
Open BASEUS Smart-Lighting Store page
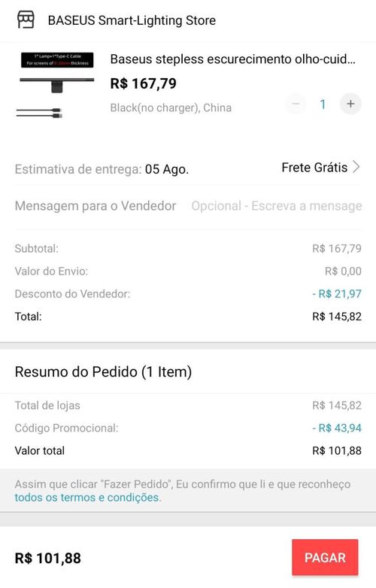[x=132, y=20]
